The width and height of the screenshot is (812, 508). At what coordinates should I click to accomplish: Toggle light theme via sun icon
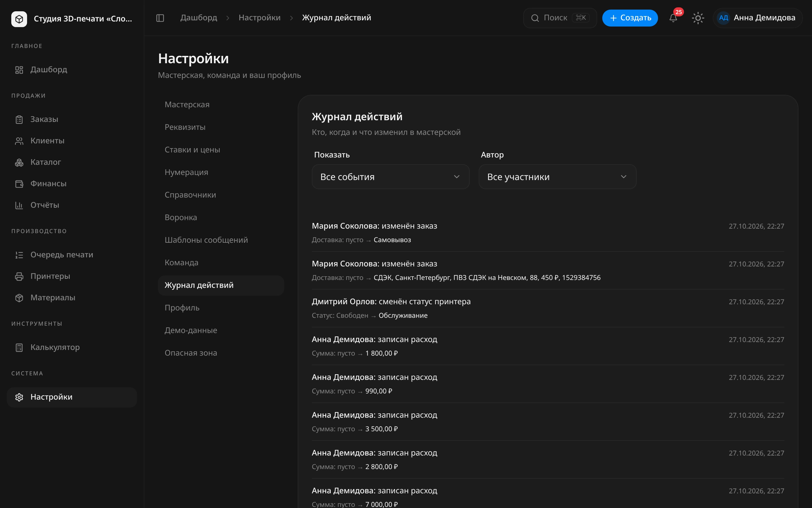coord(698,18)
